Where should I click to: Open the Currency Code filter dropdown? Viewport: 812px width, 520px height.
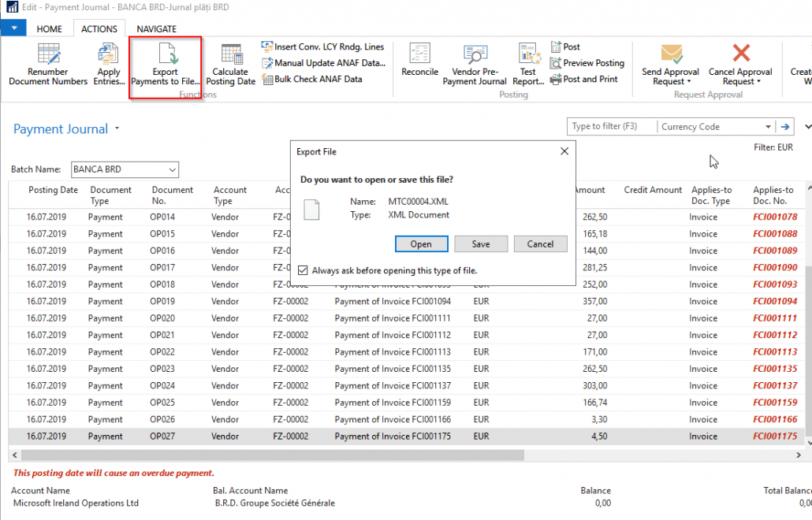(x=768, y=127)
